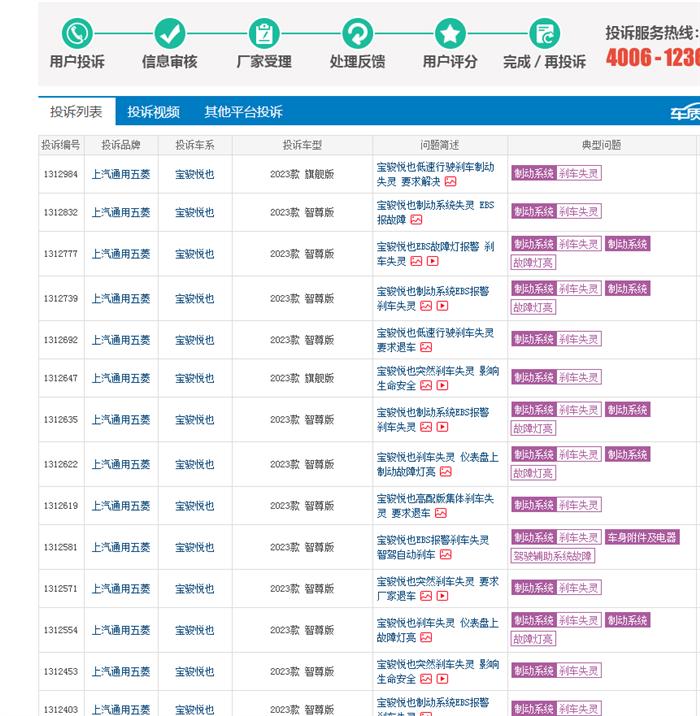
Task: Click 车身附件及电器 tag in row 1312581
Action: 642,537
